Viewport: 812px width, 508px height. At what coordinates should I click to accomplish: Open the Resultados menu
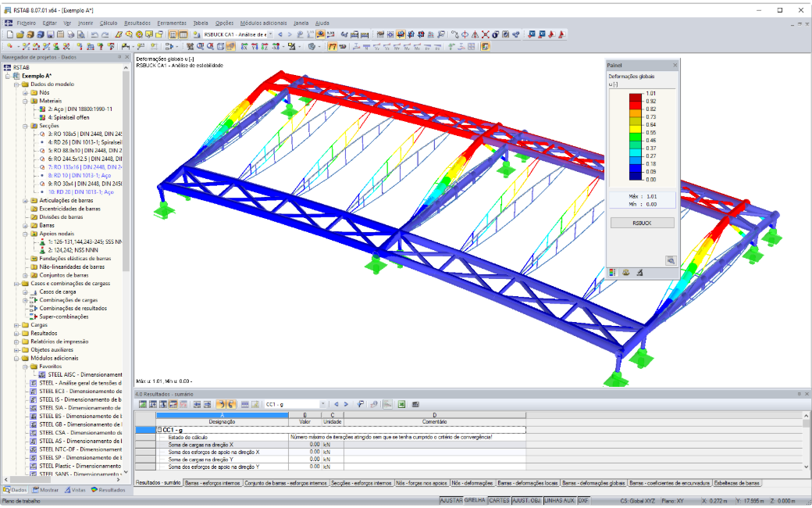pos(137,23)
